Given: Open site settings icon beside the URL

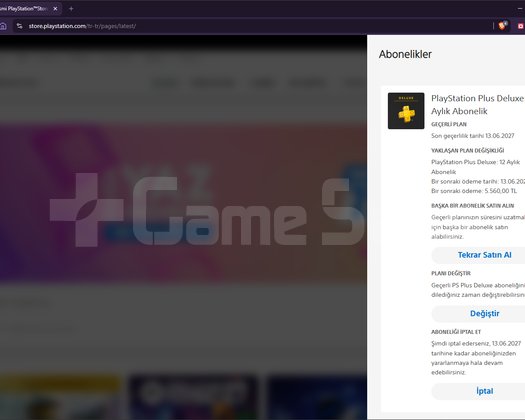Looking at the screenshot, I should tap(19, 26).
